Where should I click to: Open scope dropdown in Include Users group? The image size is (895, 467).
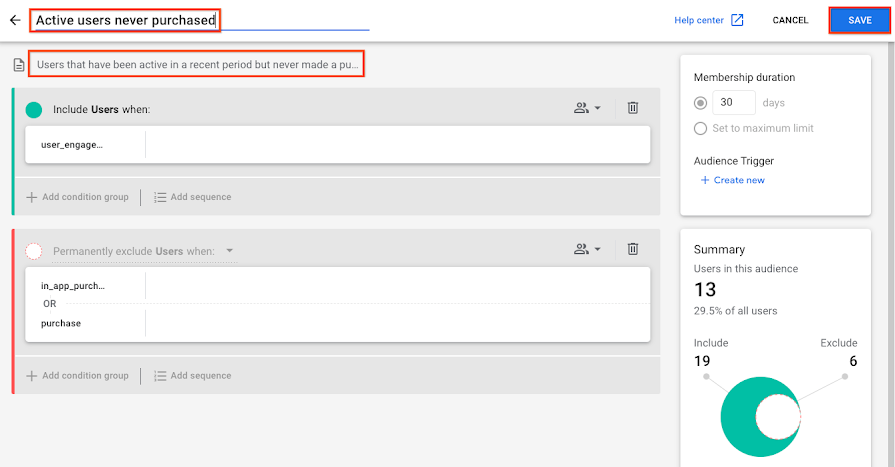[587, 108]
